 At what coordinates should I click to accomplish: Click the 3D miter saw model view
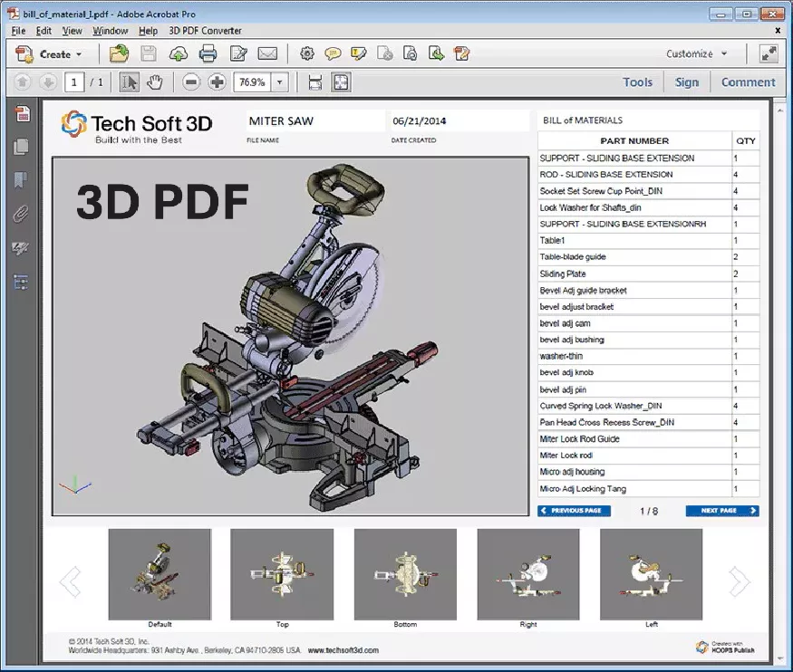click(290, 336)
